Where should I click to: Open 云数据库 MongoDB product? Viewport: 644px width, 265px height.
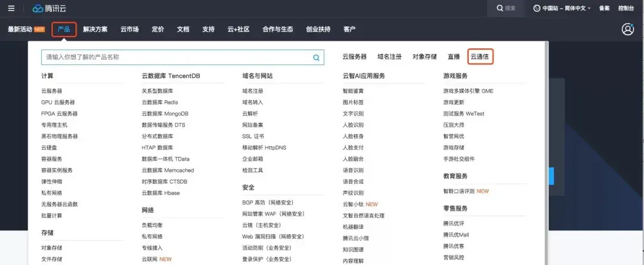165,113
